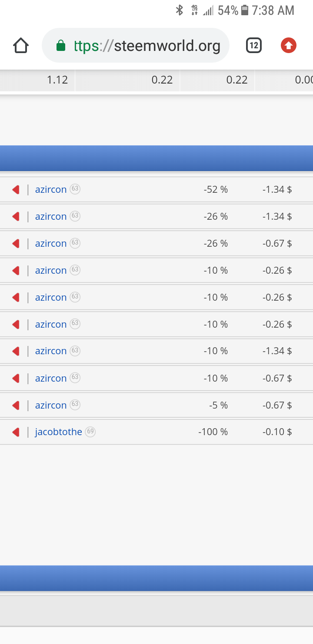
Task: Click reputation badge 69 next to jacobtothe
Action: click(90, 432)
